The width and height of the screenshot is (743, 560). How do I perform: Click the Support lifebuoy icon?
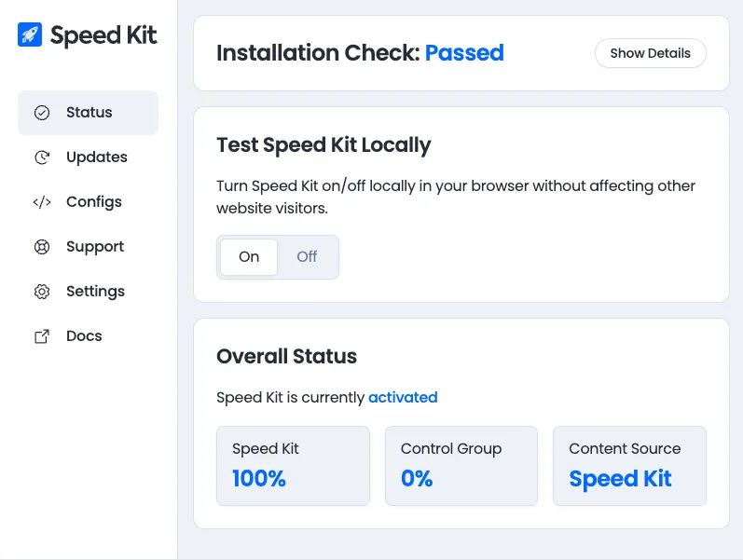[42, 247]
